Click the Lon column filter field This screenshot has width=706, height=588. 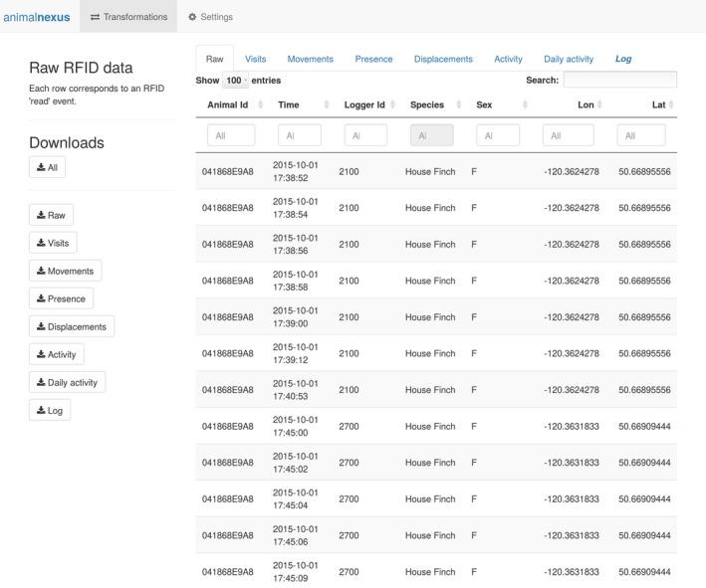coord(568,135)
